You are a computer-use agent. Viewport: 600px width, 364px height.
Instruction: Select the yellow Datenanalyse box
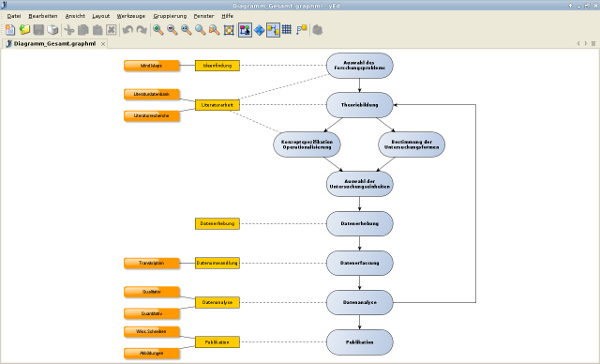217,302
